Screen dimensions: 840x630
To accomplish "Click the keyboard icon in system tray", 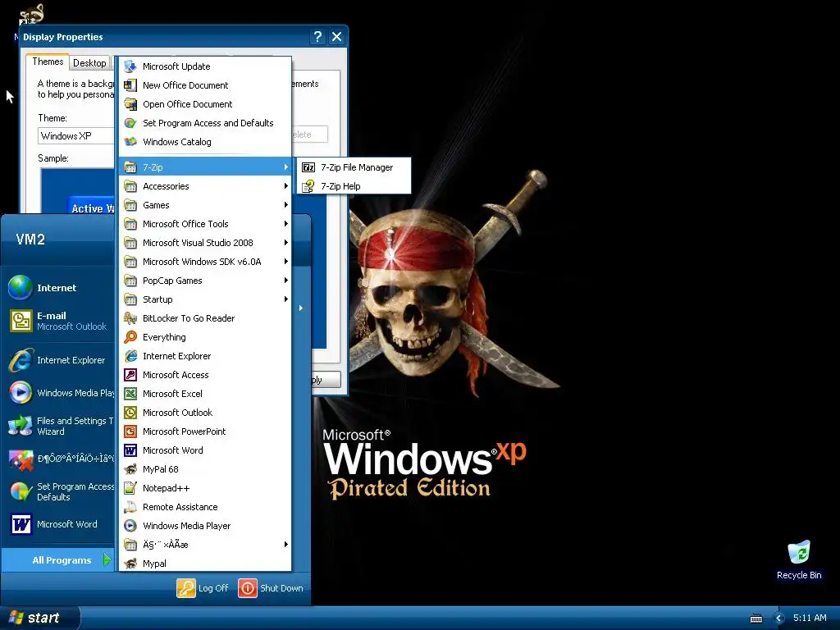I will point(756,619).
